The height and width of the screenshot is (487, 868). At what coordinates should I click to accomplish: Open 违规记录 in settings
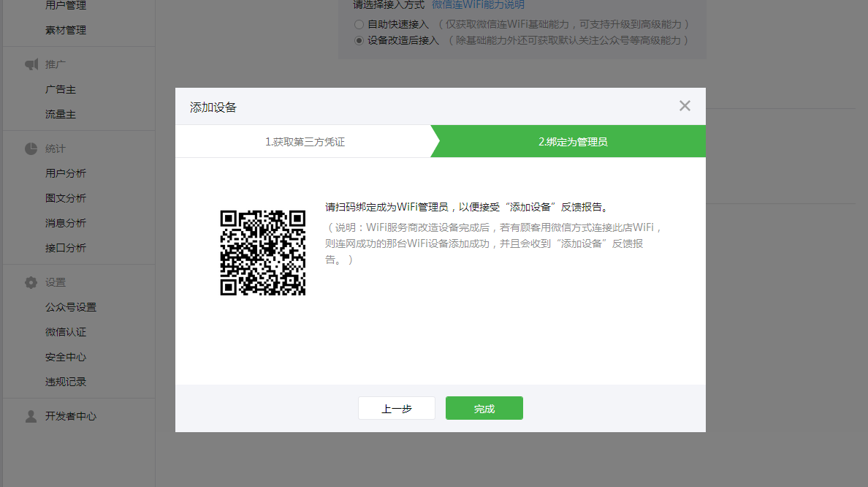pos(65,382)
